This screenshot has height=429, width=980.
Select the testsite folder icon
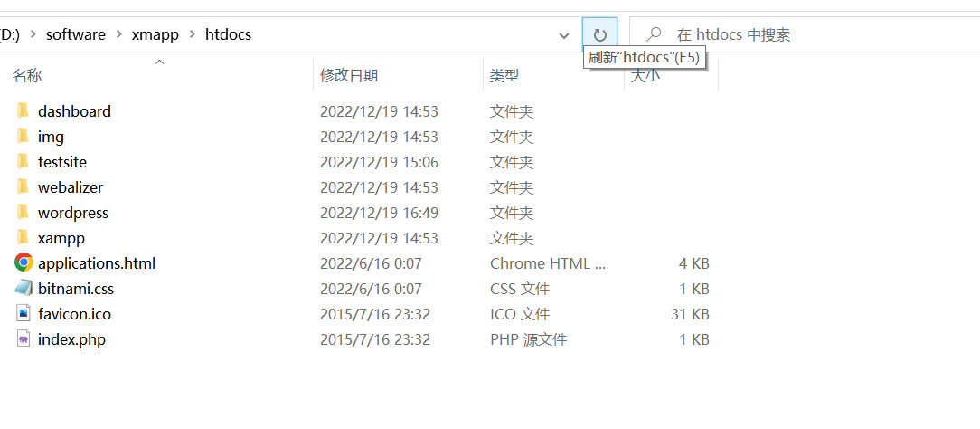[x=24, y=162]
